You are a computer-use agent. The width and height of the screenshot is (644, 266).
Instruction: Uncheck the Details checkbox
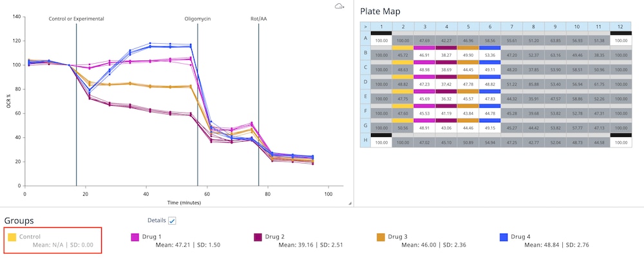[x=172, y=221]
